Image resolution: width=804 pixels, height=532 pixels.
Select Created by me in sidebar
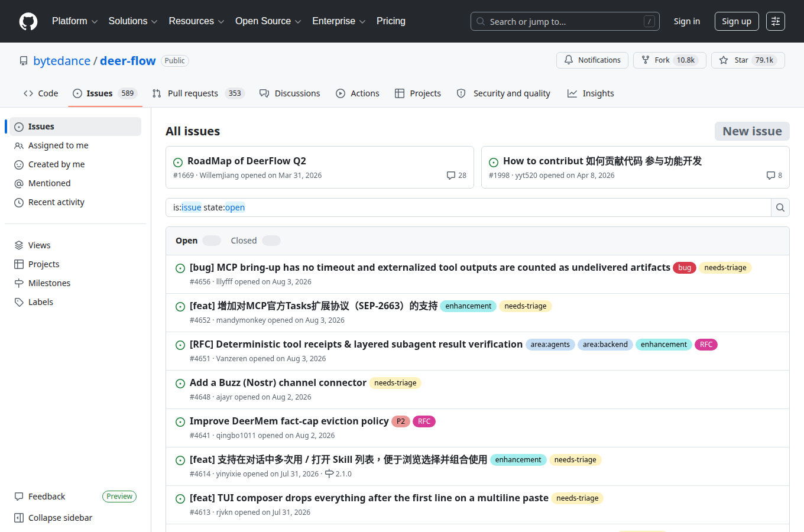click(75, 164)
